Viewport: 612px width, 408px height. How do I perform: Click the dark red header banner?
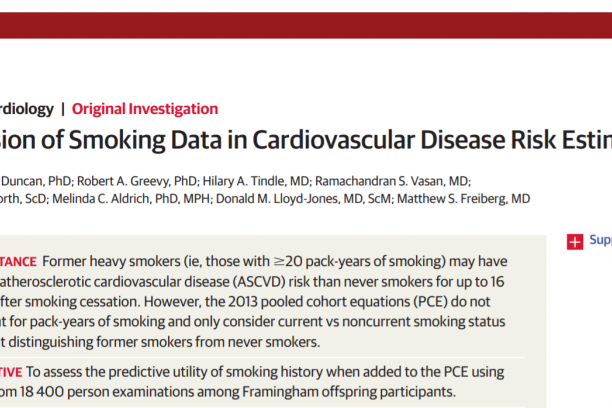(306, 25)
